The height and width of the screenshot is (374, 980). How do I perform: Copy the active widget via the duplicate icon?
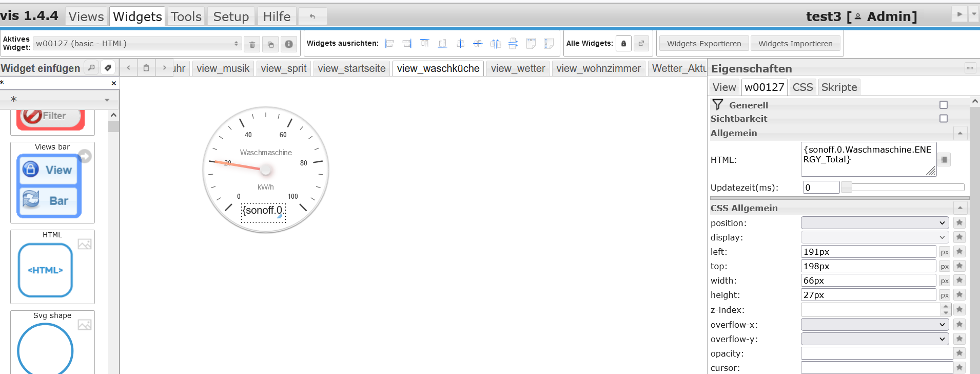270,44
